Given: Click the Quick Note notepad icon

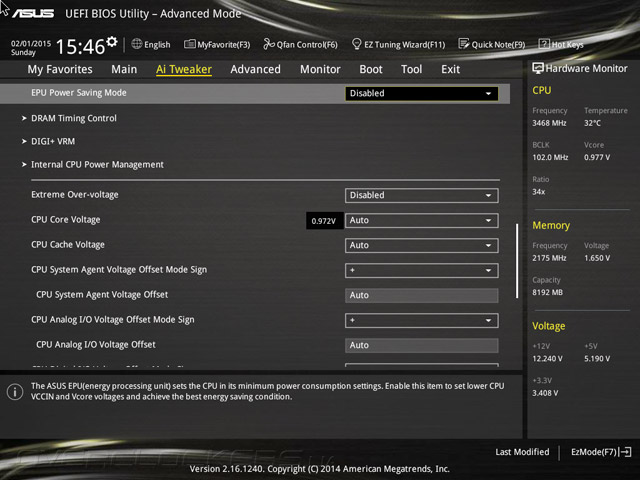Looking at the screenshot, I should pos(464,44).
